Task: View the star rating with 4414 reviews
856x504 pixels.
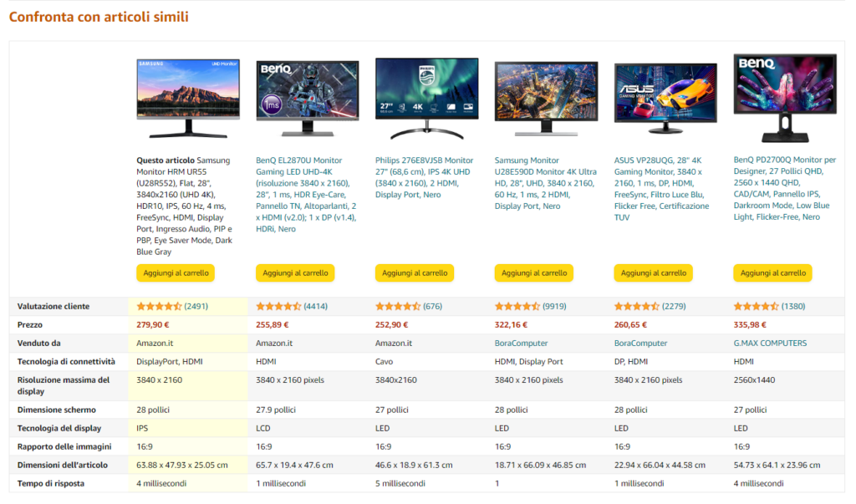Action: 278,307
